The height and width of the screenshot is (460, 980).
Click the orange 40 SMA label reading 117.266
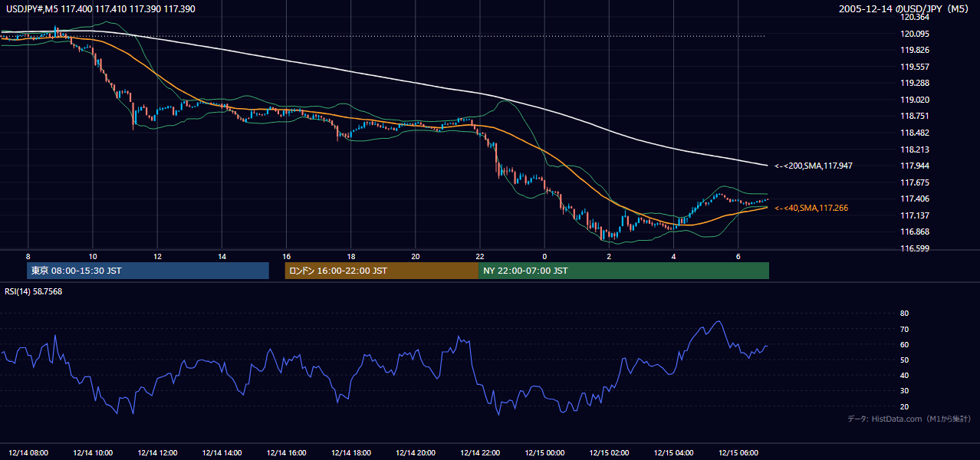click(x=811, y=208)
